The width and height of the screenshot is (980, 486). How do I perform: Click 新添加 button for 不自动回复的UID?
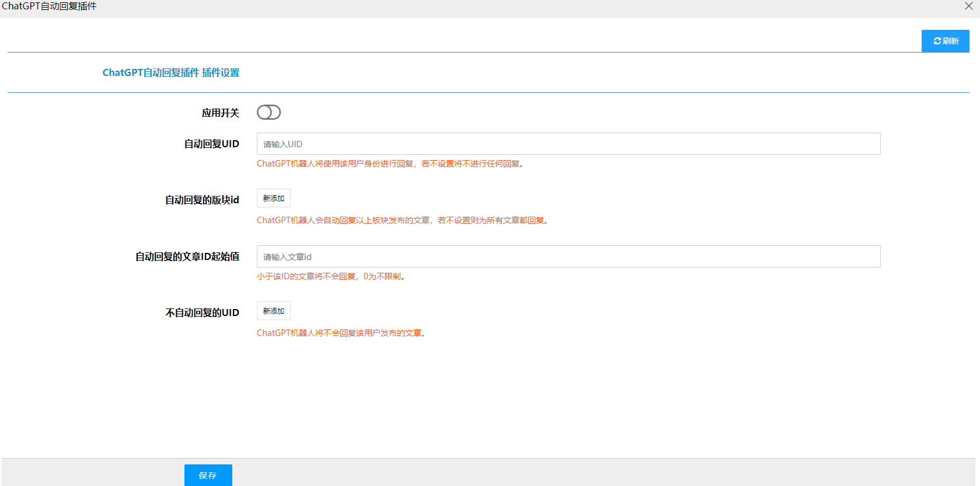point(274,311)
